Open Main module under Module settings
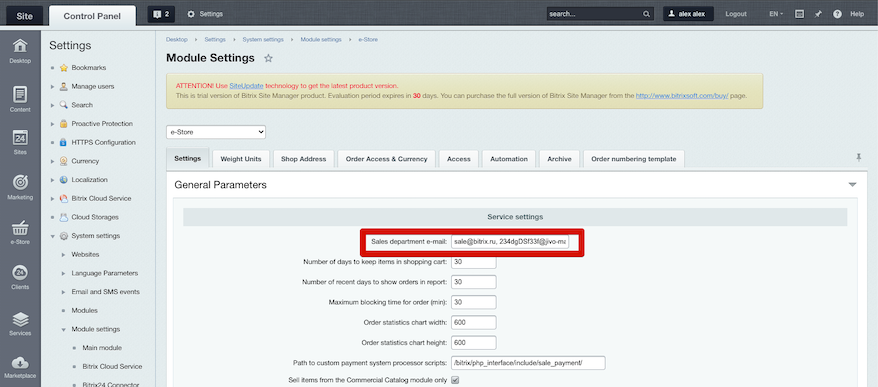Image resolution: width=878 pixels, height=387 pixels. pos(102,348)
